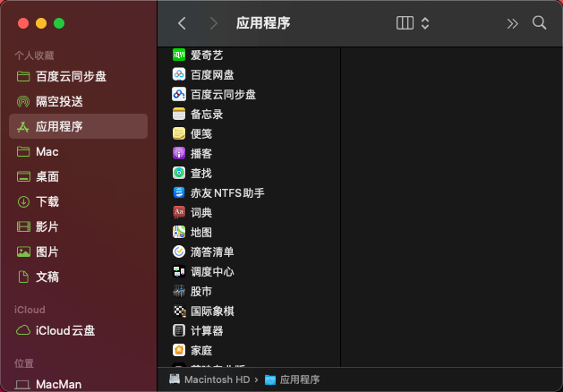The width and height of the screenshot is (563, 392).
Task: Select the 滴答清单 file name
Action: point(212,252)
